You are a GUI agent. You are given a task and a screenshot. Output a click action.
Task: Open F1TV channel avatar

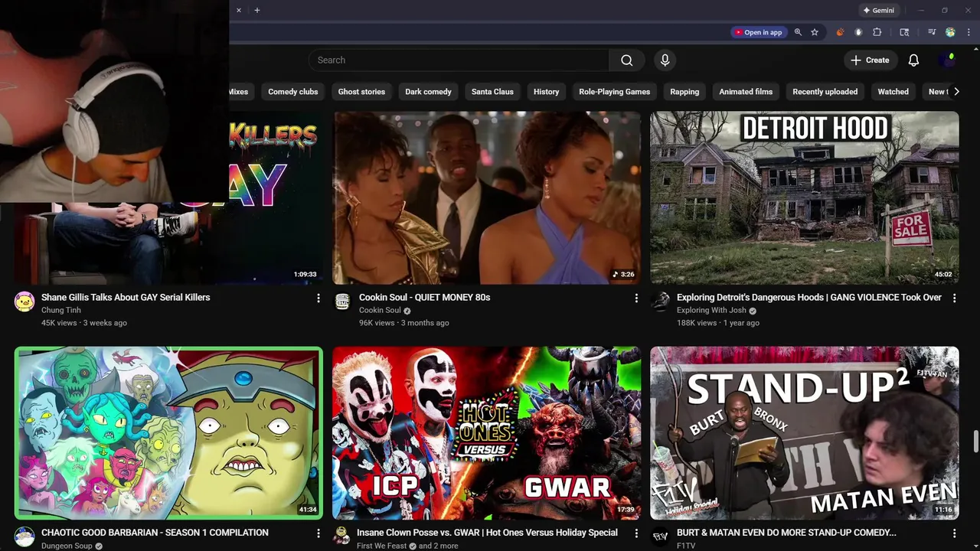pyautogui.click(x=660, y=536)
